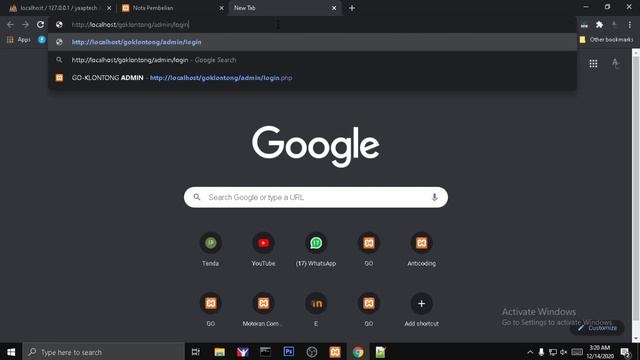Switch to Chrome on the taskbar
The width and height of the screenshot is (640, 360).
coord(358,351)
